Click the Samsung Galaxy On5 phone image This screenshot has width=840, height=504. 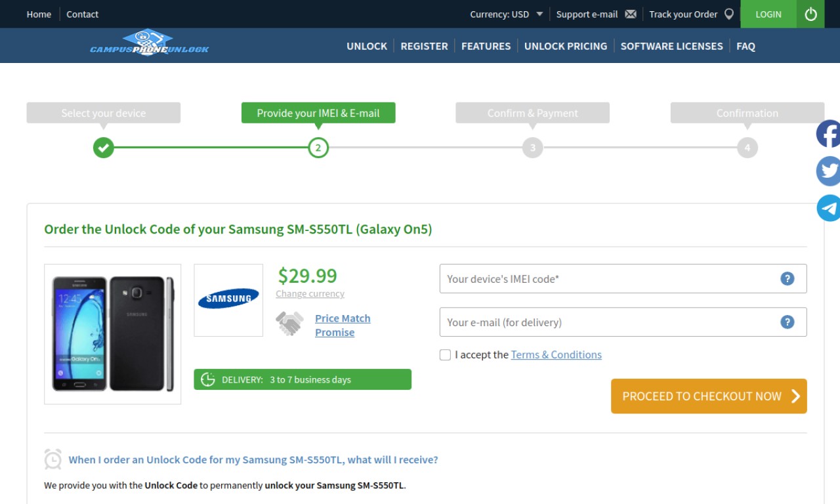pos(113,334)
